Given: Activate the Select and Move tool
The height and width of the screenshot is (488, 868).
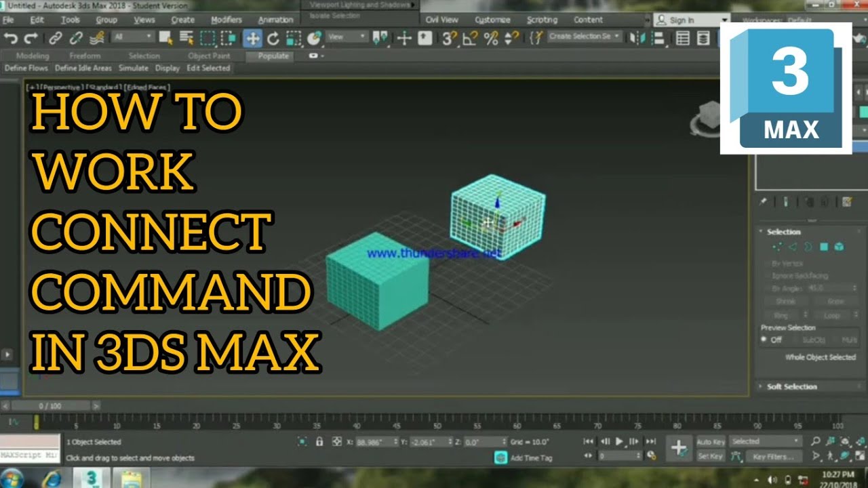Looking at the screenshot, I should pyautogui.click(x=252, y=38).
